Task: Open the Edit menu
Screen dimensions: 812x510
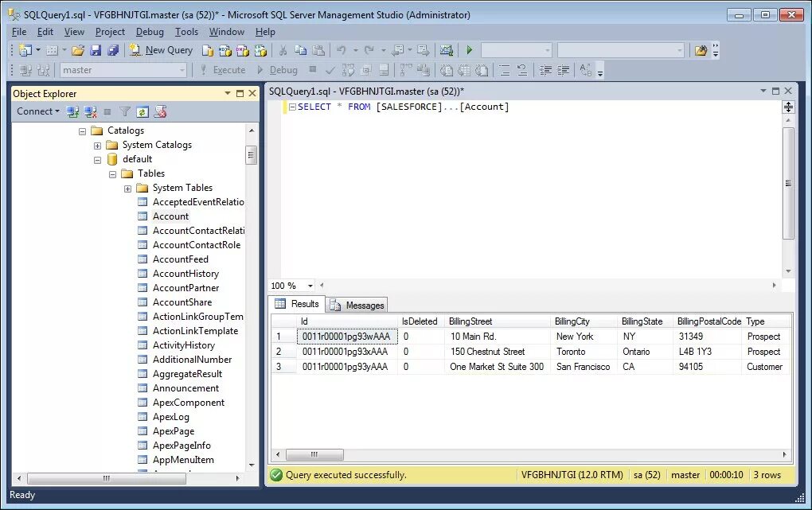Action: tap(45, 32)
